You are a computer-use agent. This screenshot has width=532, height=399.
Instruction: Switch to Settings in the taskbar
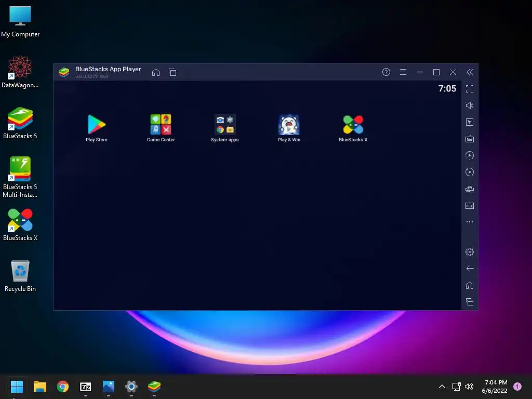(x=131, y=387)
